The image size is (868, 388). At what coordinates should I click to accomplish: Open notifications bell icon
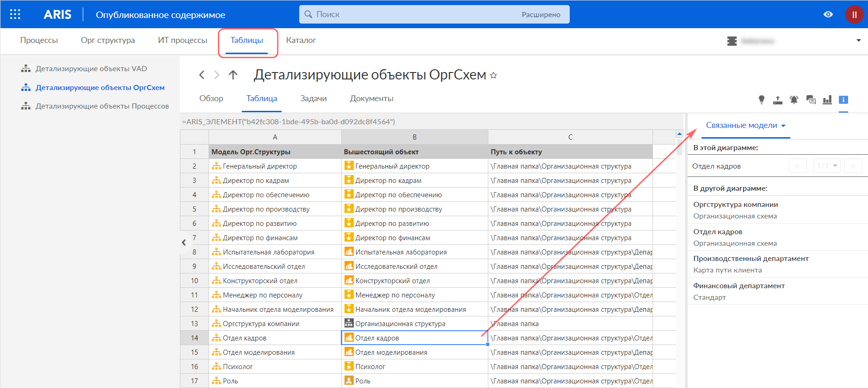point(794,100)
